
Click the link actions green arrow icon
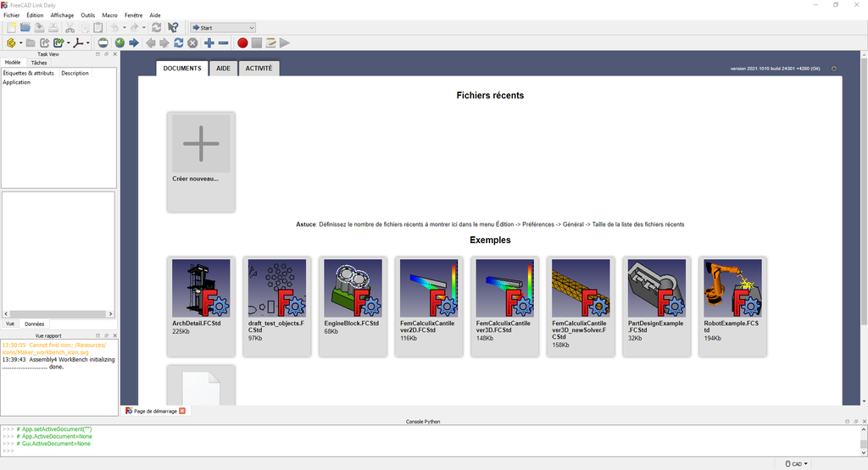(x=58, y=42)
